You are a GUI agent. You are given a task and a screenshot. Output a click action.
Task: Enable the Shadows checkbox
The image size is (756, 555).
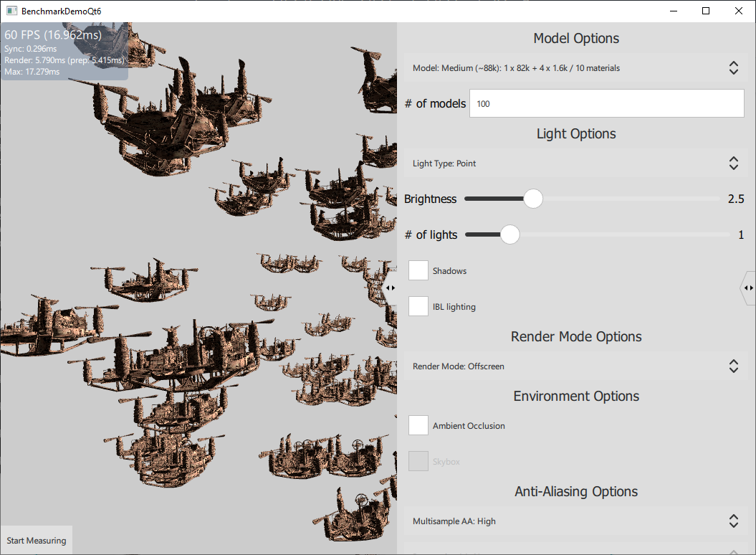point(418,271)
